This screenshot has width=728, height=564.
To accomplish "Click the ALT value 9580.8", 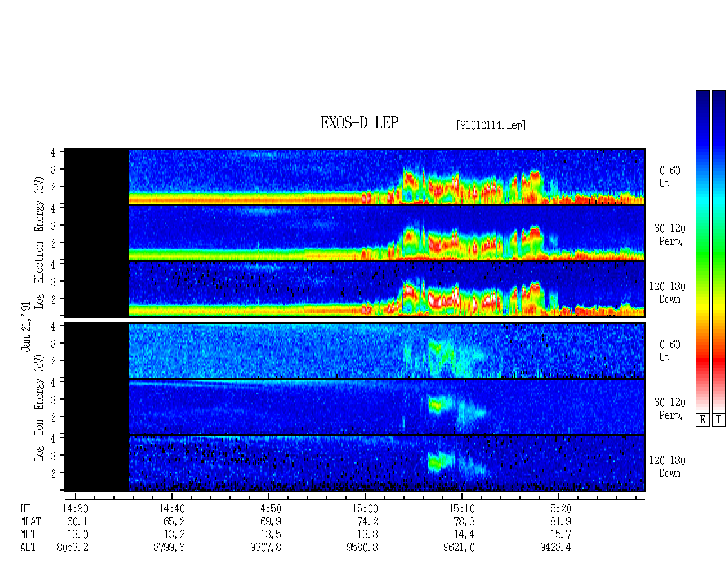I will click(x=362, y=548).
